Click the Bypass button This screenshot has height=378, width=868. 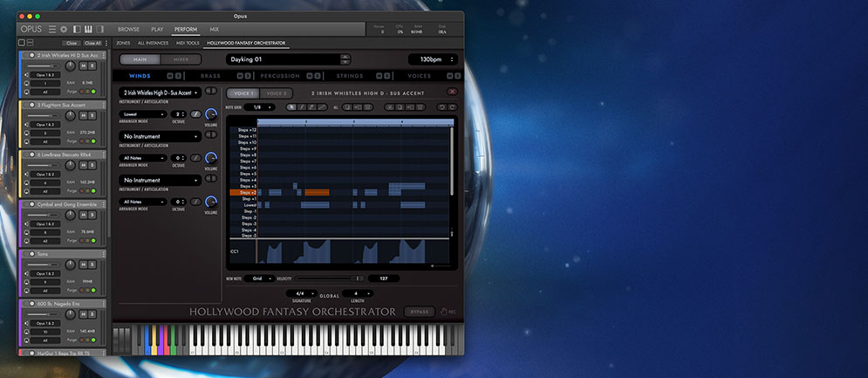(x=419, y=312)
